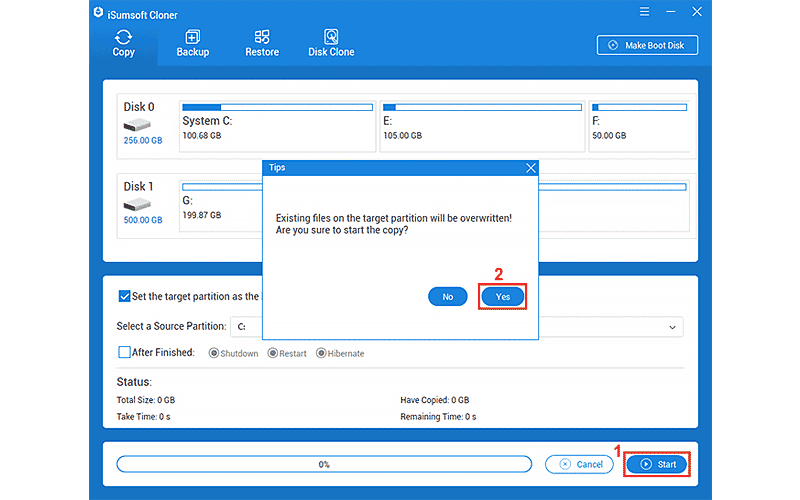Select the E: partition block
The width and height of the screenshot is (800, 500).
[482, 126]
